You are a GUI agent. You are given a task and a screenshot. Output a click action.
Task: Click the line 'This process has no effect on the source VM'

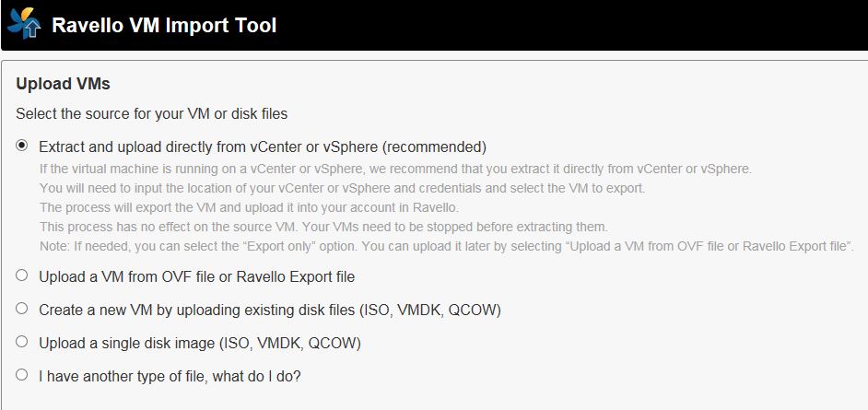pos(323,227)
